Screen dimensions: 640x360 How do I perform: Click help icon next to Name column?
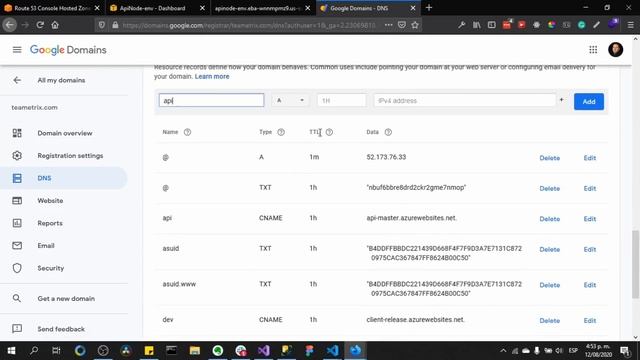point(187,132)
